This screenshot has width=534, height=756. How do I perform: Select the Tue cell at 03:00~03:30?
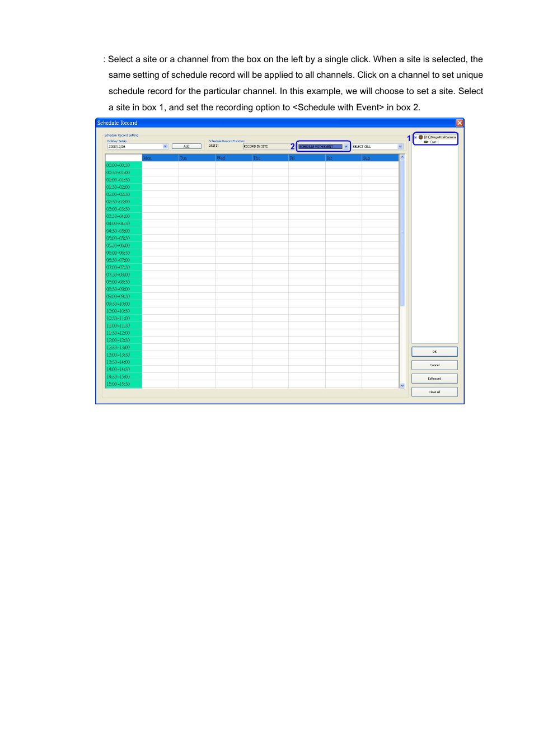tap(197, 209)
